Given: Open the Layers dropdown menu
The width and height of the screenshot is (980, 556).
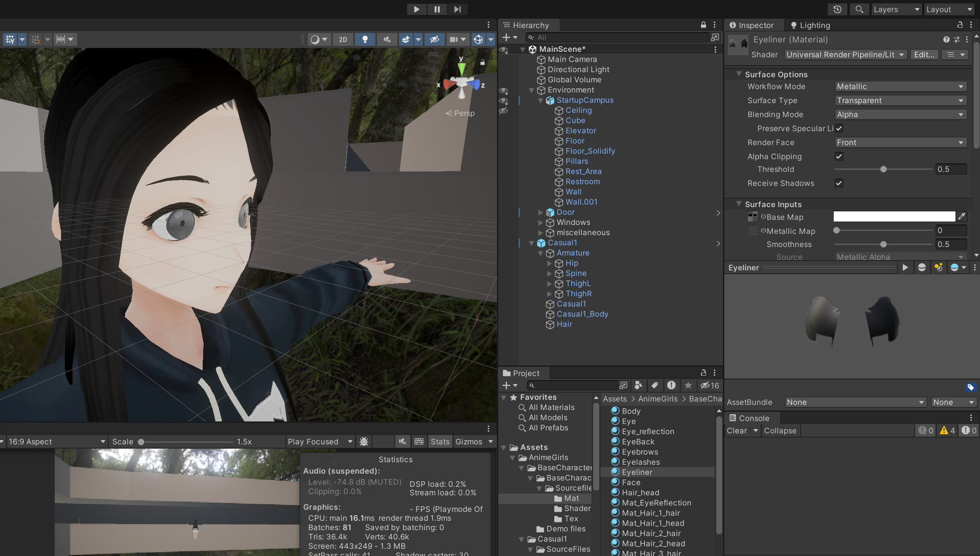Looking at the screenshot, I should 896,9.
